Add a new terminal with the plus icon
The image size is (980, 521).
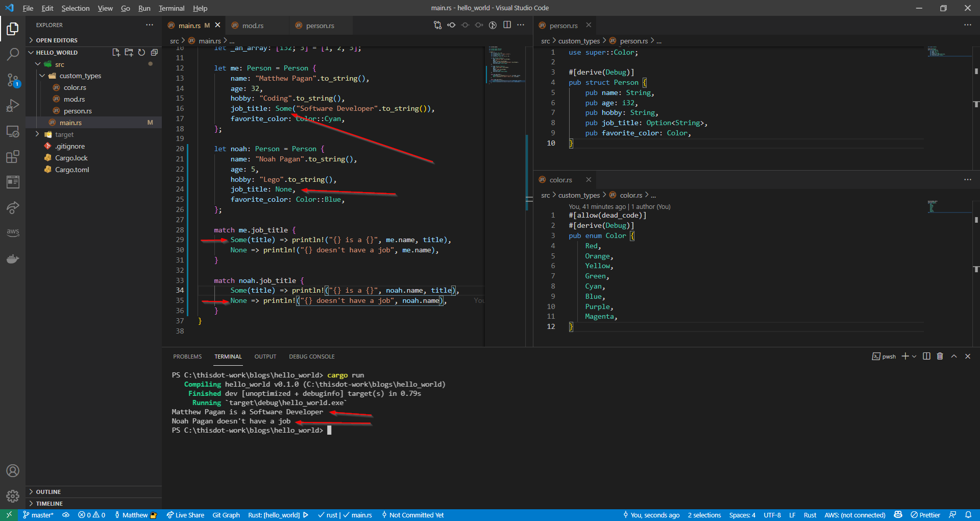pyautogui.click(x=905, y=356)
